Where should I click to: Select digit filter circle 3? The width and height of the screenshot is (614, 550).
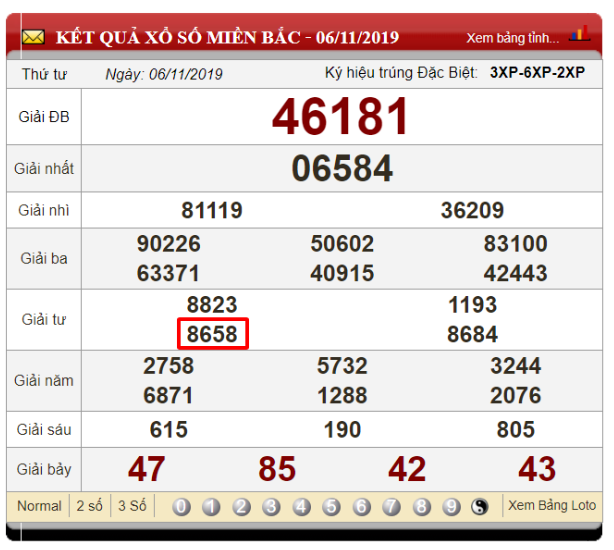[271, 507]
